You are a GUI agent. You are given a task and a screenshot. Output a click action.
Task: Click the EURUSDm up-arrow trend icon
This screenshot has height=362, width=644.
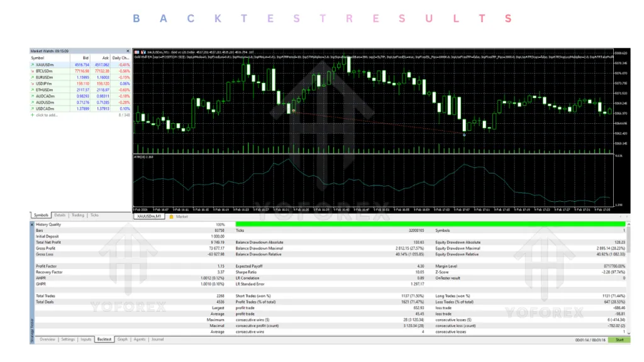tap(33, 77)
